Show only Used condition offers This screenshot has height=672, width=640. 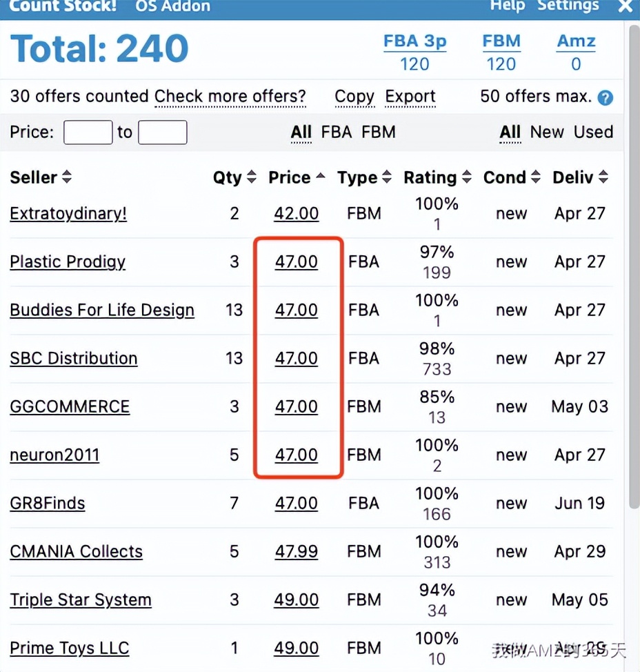click(593, 132)
